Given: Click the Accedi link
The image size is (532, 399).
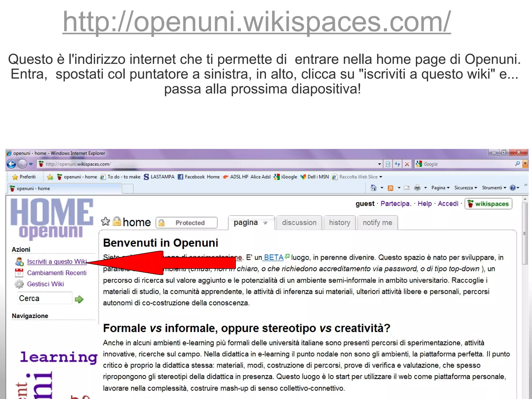Looking at the screenshot, I should pos(448,204).
